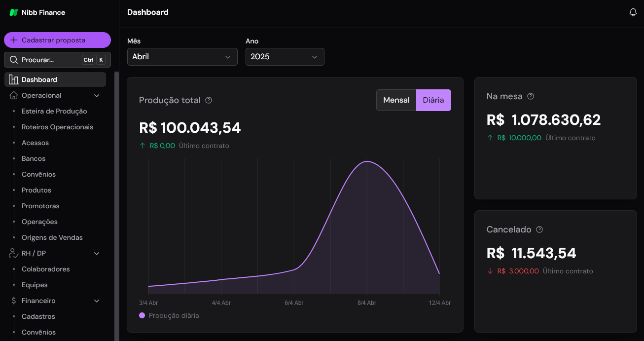
Task: Click the notification bell icon
Action: click(x=633, y=12)
